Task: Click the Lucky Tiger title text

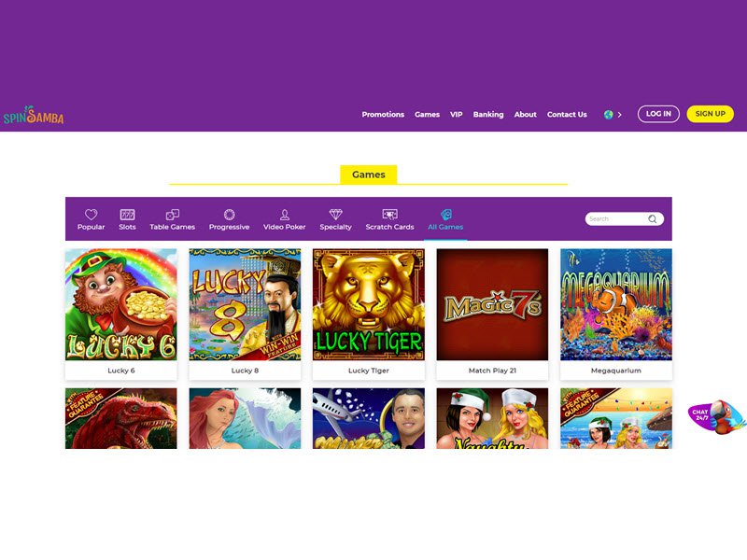Action: pyautogui.click(x=369, y=371)
